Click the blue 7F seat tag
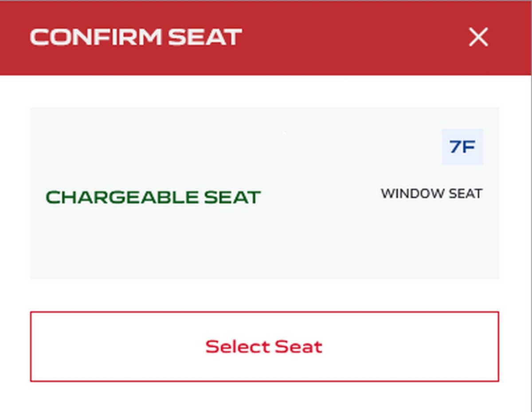 pyautogui.click(x=462, y=147)
